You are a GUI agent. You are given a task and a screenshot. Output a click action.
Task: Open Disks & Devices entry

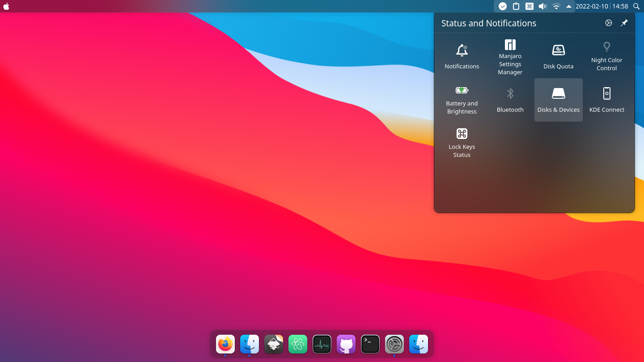(x=559, y=100)
